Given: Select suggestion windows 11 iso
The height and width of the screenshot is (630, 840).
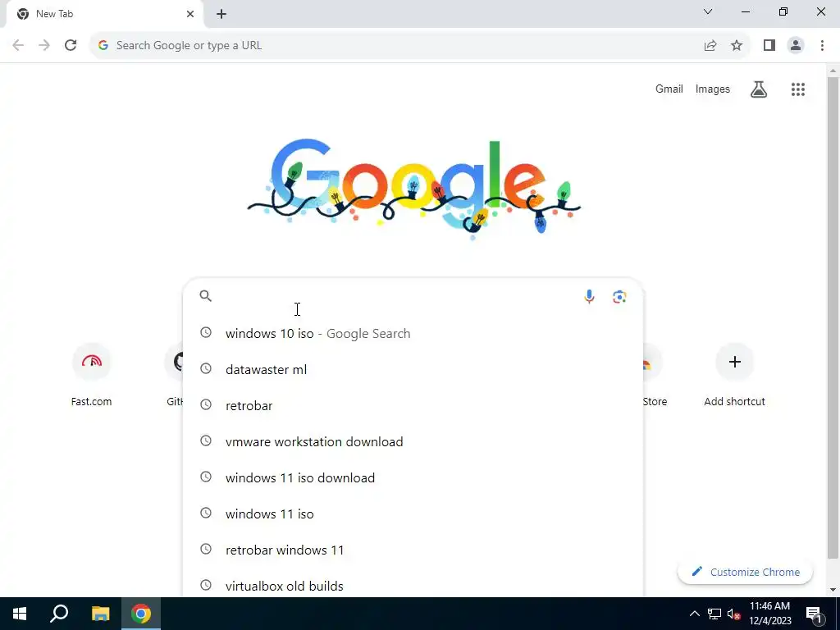Looking at the screenshot, I should [x=413, y=514].
